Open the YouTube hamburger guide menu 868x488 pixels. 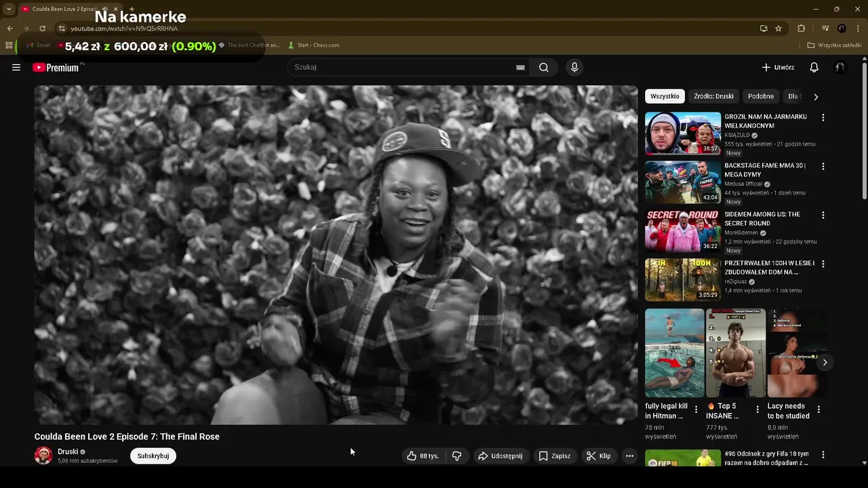coord(16,67)
